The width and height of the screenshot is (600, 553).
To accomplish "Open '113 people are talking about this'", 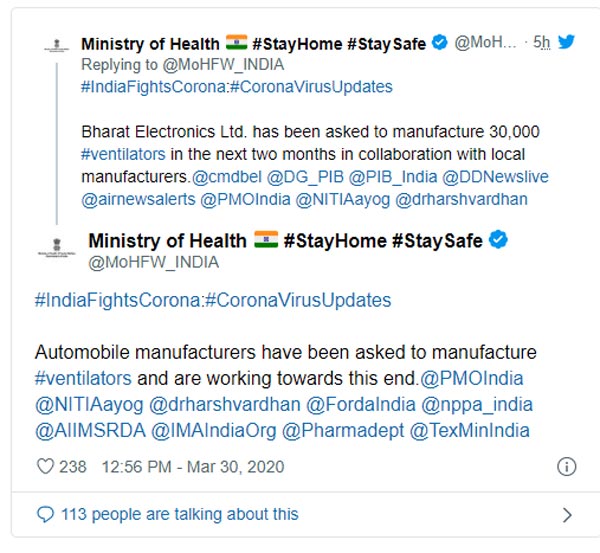I will 179,514.
